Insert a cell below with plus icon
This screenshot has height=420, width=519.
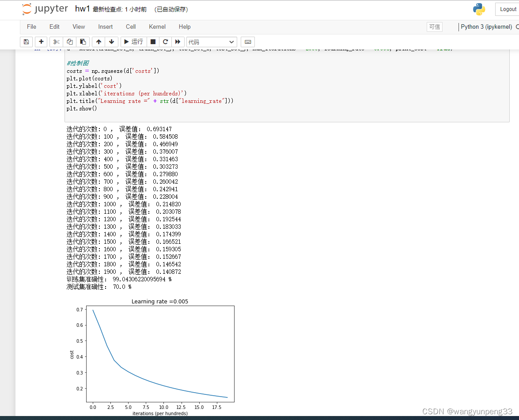41,42
